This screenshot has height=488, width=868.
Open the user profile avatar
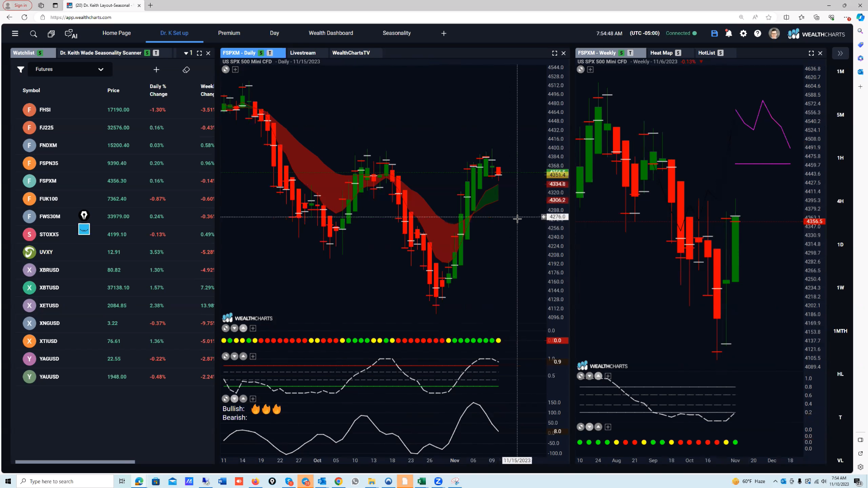774,33
